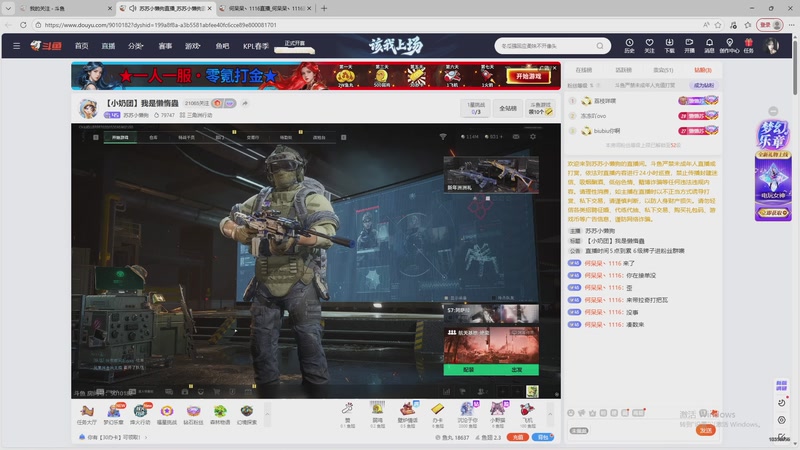Screen dimensions: 800x450
Task: Click 开始游戏 button on the banner ad
Action: (x=528, y=76)
